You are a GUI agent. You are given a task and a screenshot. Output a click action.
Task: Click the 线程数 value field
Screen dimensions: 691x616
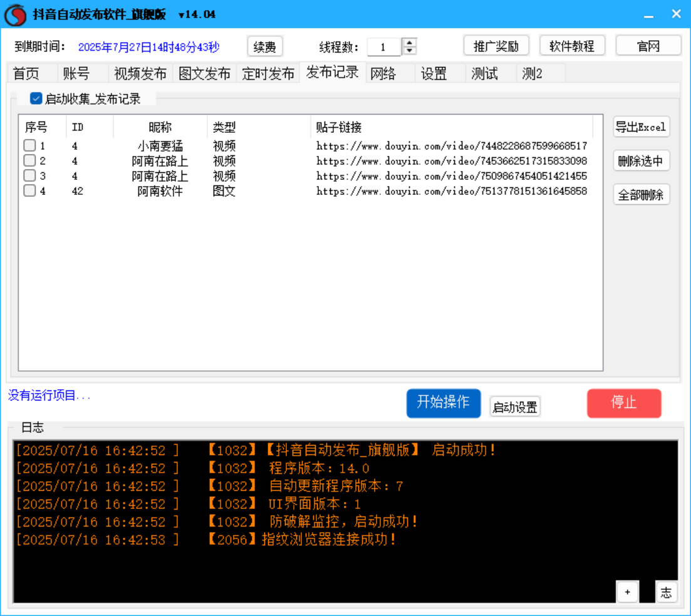click(x=384, y=47)
